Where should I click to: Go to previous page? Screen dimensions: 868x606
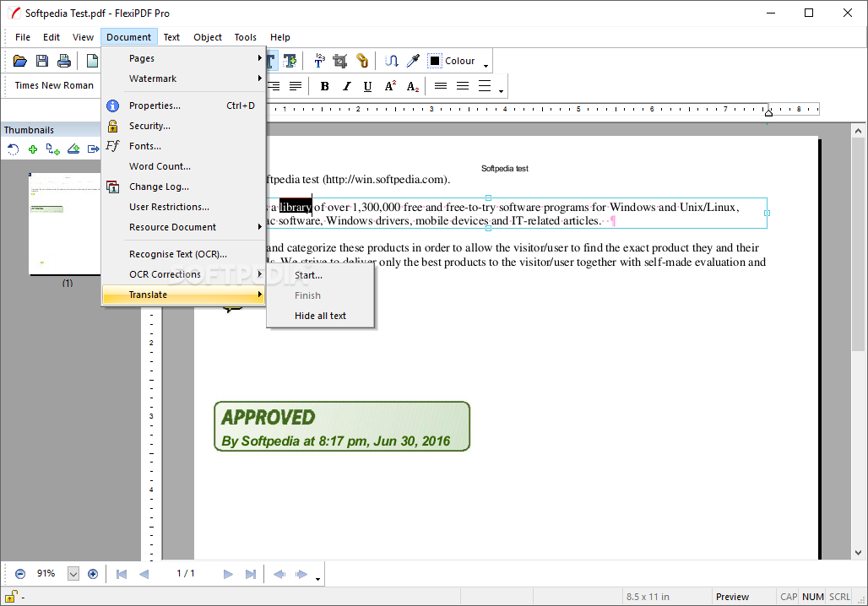[x=144, y=574]
